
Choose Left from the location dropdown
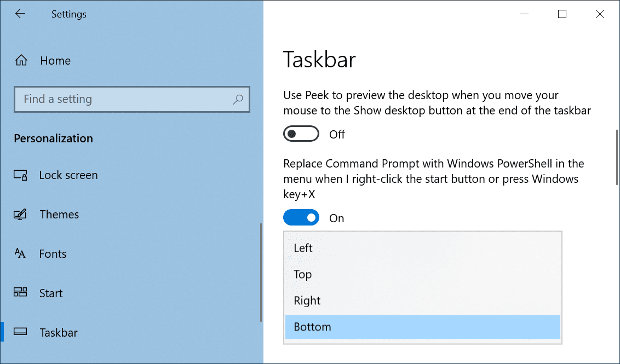(303, 248)
